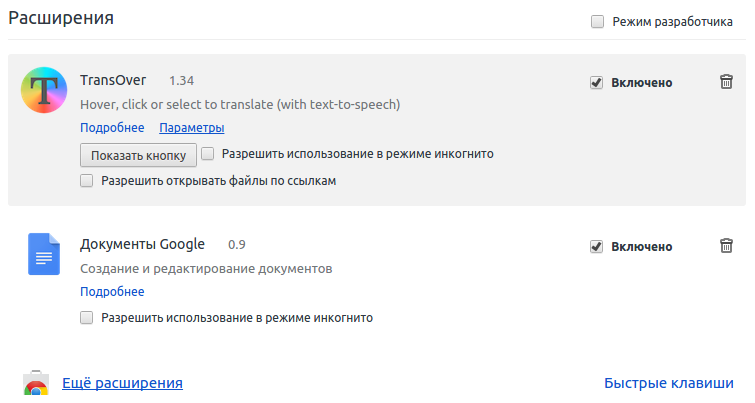
Task: Remove TransOver with its trash icon
Action: [726, 82]
